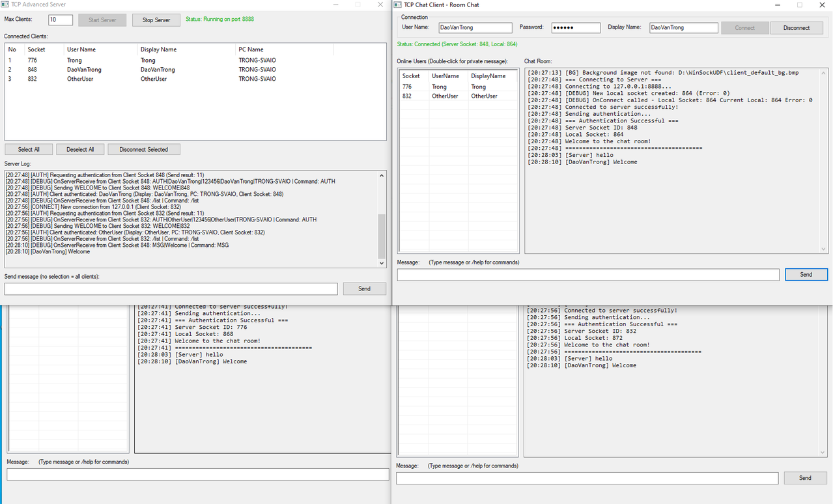Image resolution: width=833 pixels, height=504 pixels.
Task: Click 'Server Socket ID: 832' in background client
Action: [x=582, y=331]
